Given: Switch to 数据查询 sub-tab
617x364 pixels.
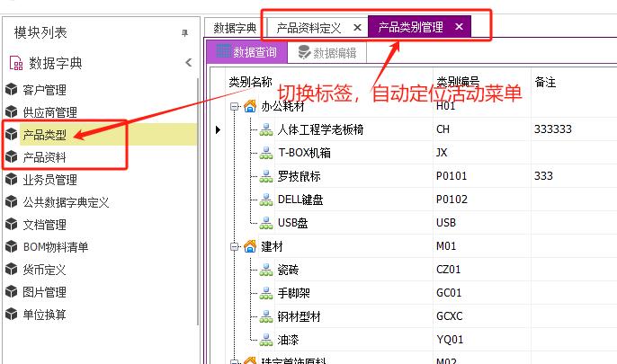Looking at the screenshot, I should tap(247, 52).
